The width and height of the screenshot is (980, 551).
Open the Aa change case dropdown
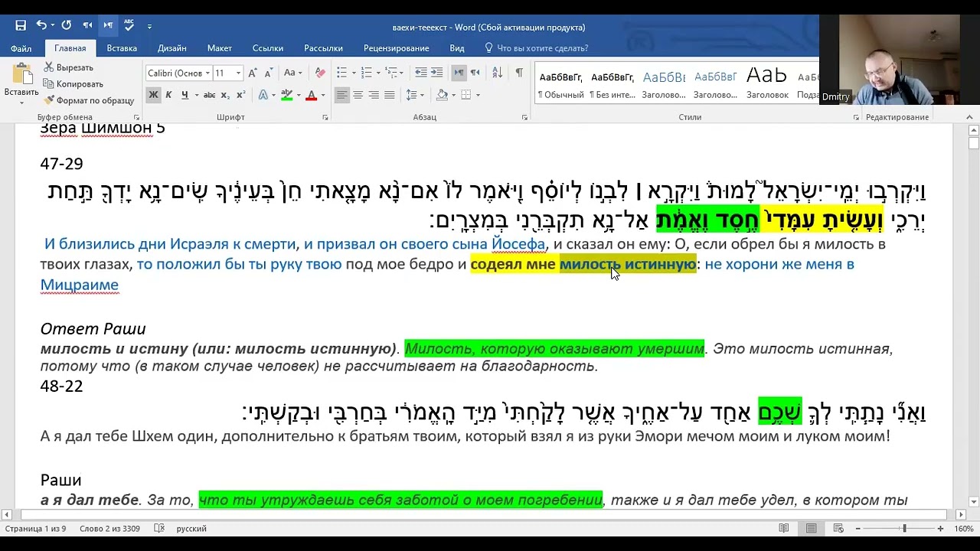292,73
